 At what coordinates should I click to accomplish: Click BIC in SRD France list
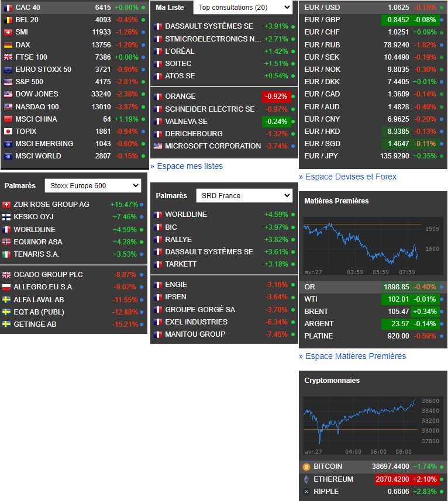(x=171, y=227)
